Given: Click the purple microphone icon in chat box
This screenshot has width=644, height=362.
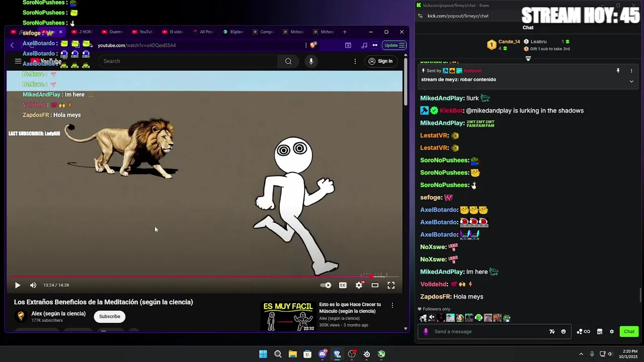Looking at the screenshot, I should pyautogui.click(x=426, y=331).
